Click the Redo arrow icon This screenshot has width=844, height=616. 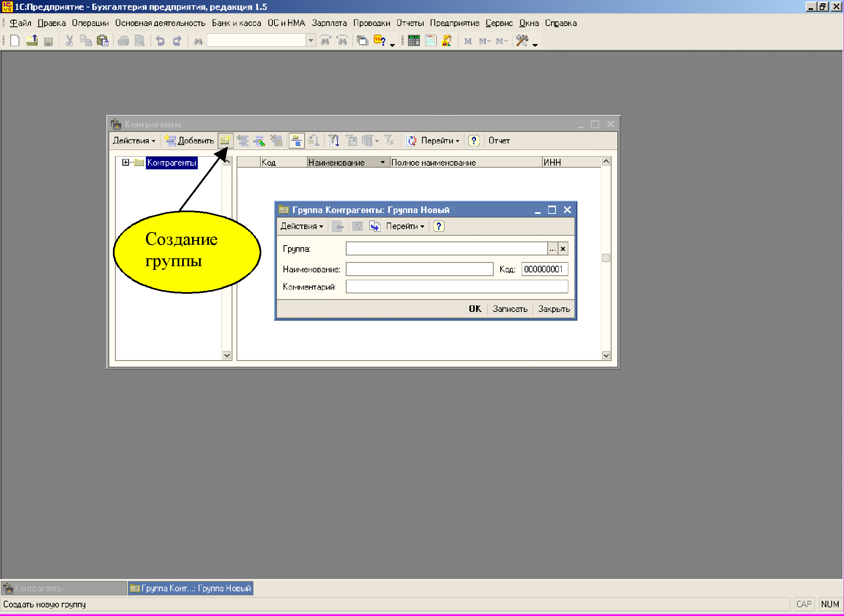pos(177,41)
